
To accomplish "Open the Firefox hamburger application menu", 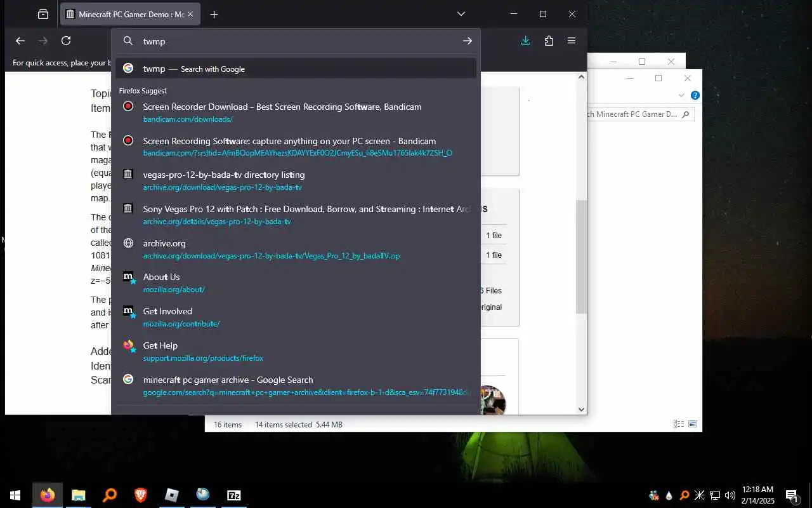I will coord(572,41).
